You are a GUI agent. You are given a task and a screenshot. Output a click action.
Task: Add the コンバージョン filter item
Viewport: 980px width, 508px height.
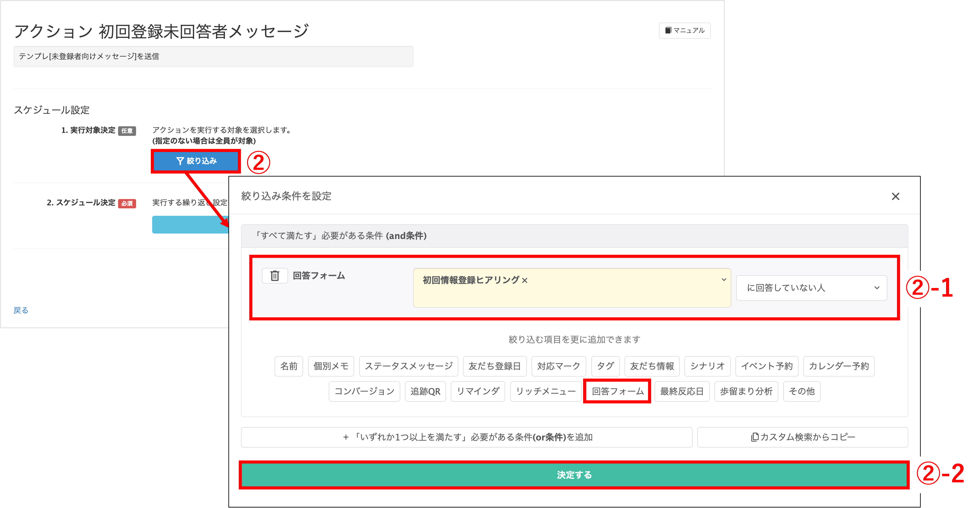365,391
